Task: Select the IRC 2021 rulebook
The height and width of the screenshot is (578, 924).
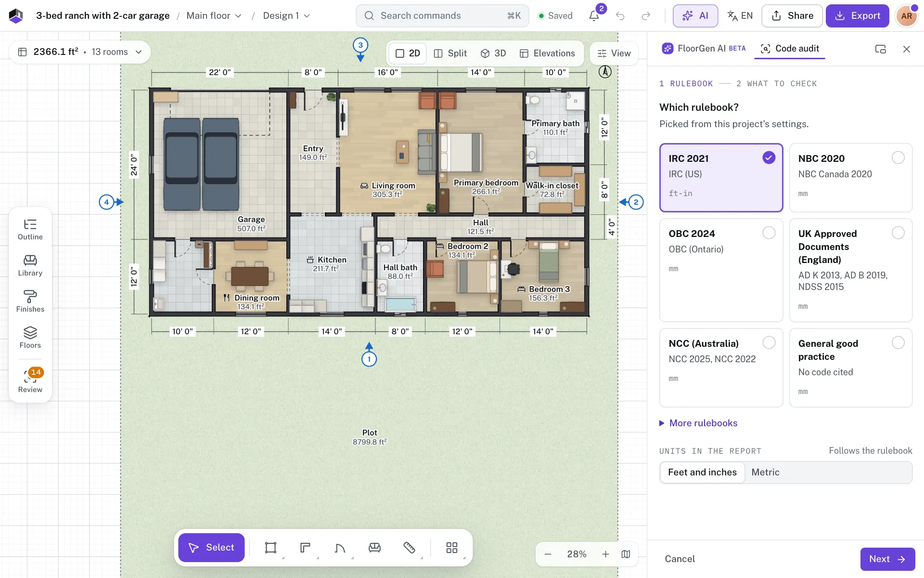Action: click(x=721, y=177)
